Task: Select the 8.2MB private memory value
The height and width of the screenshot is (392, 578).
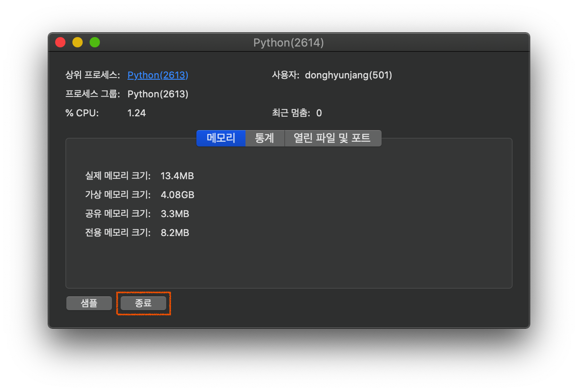Action: click(x=175, y=233)
